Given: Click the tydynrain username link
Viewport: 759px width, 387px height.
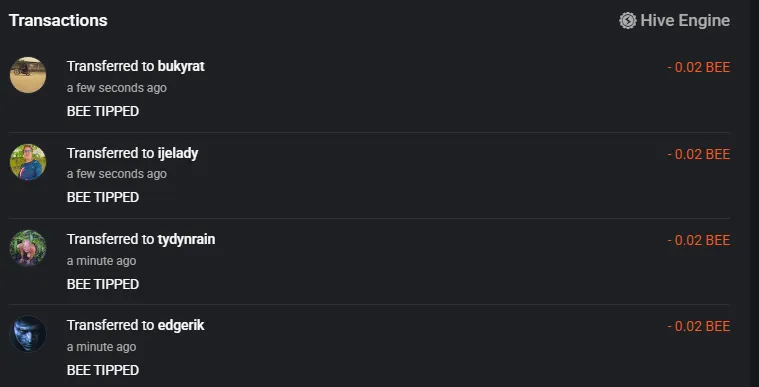Looking at the screenshot, I should coord(186,239).
